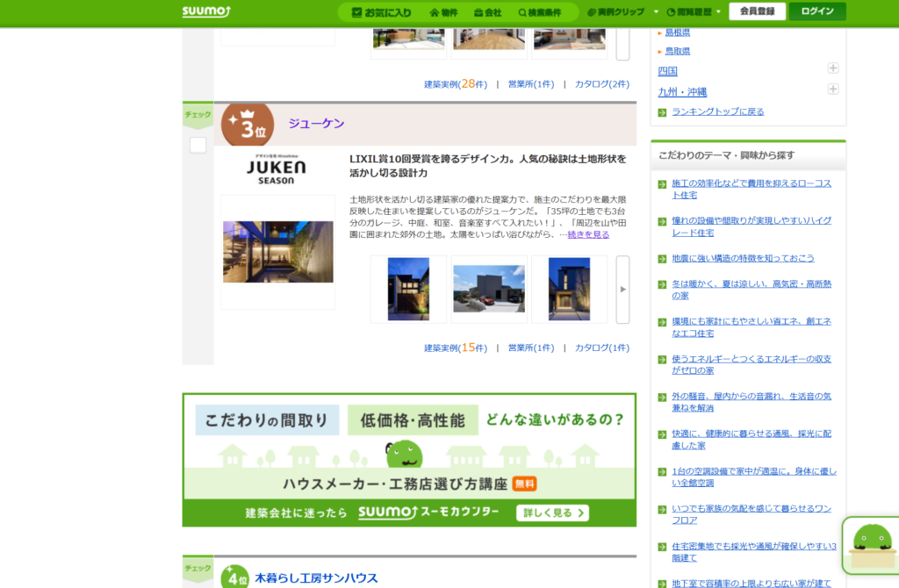The width and height of the screenshot is (899, 588).
Task: Expand the 四国 plus button
Action: 833,68
